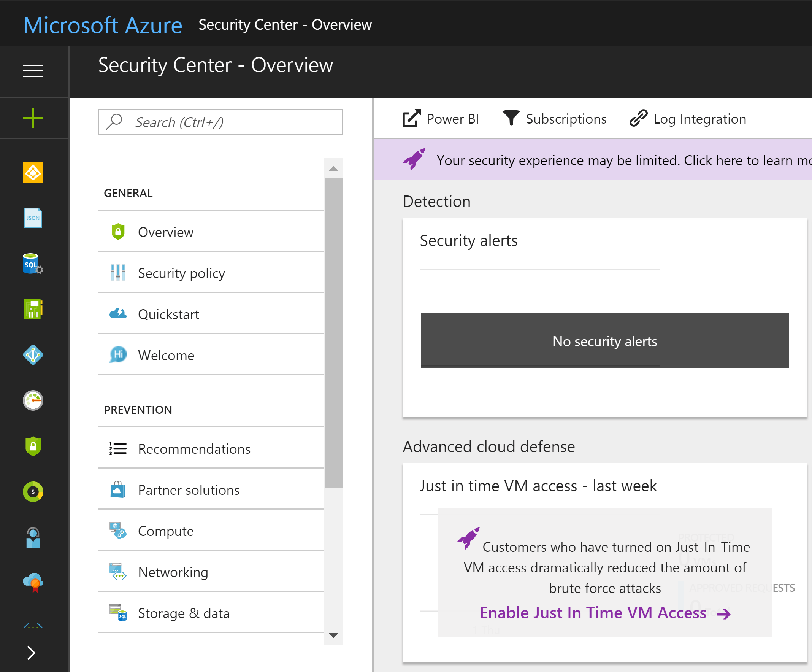
Task: Open the green shield Security Center sidebar icon
Action: (x=33, y=446)
